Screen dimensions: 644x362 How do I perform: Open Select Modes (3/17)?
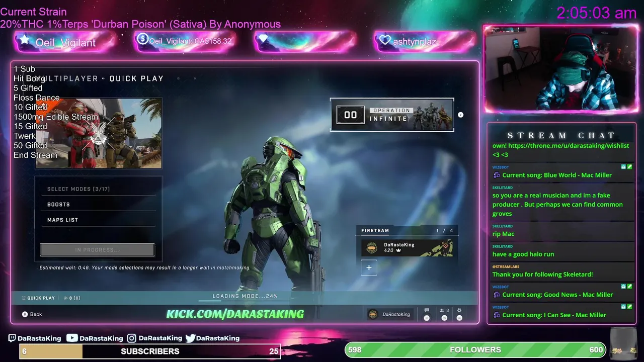click(x=98, y=189)
